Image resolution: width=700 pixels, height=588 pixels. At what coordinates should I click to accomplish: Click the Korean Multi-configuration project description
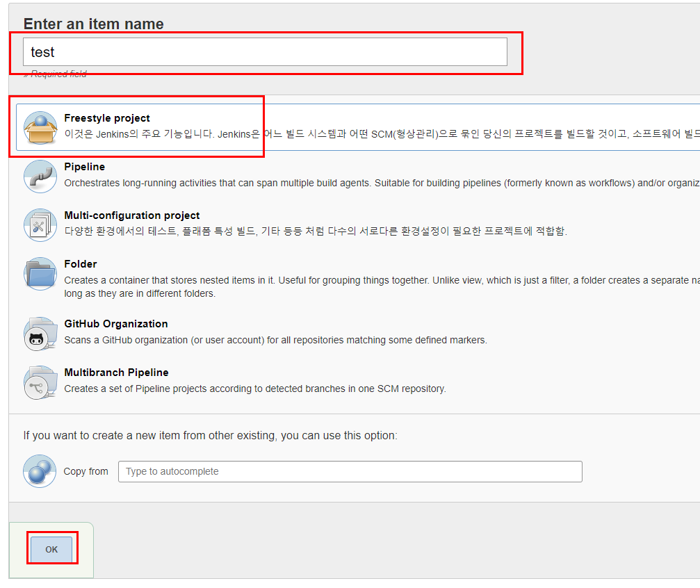tap(316, 231)
